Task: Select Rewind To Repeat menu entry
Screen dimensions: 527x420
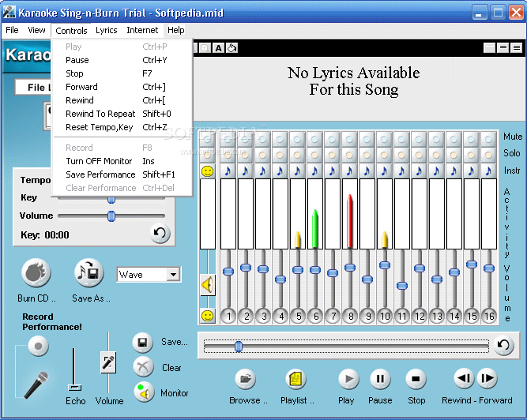Action: [x=122, y=114]
